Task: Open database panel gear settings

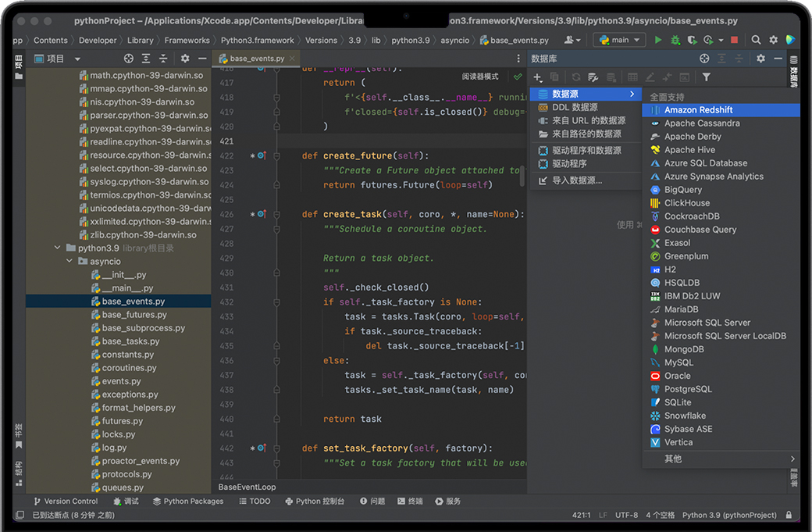Action: (x=760, y=59)
